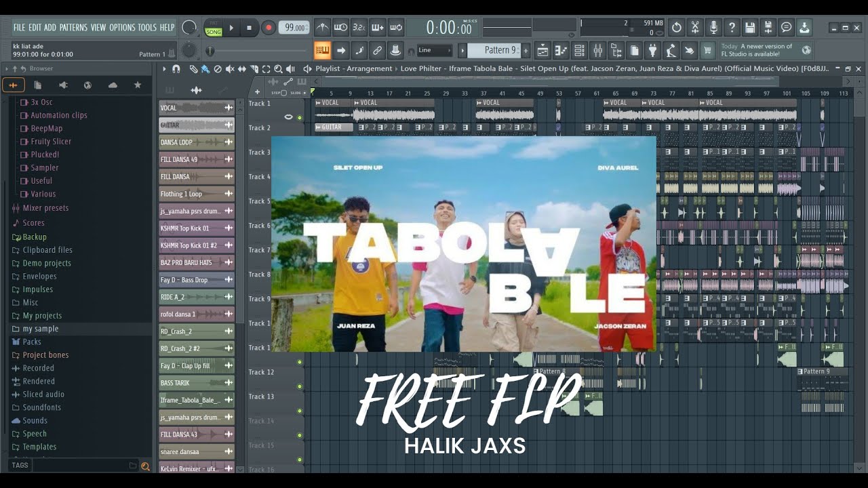The height and width of the screenshot is (488, 868).
Task: Expand the Project bones folder
Action: coord(41,354)
